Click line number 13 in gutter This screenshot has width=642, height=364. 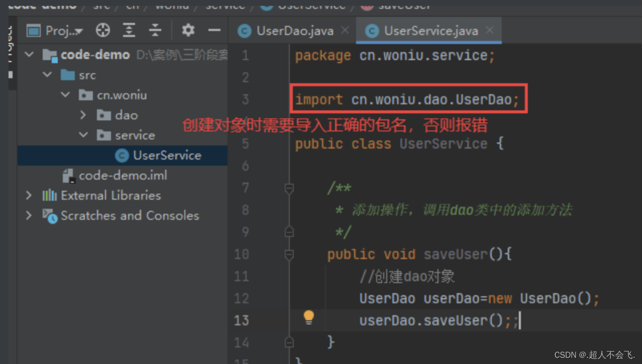(x=241, y=320)
